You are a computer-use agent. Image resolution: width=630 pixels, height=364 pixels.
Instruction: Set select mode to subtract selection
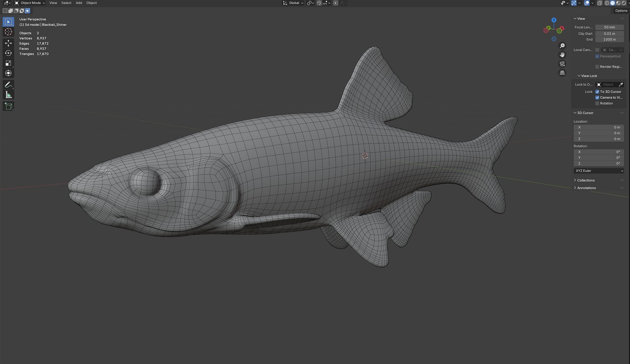tap(16, 11)
